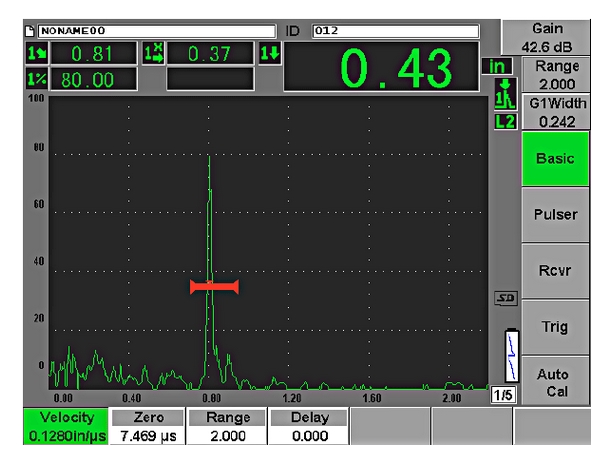Screen dimensions: 605x465
Task: Click the gate 1 surface distance icon
Action: pyautogui.click(x=154, y=53)
